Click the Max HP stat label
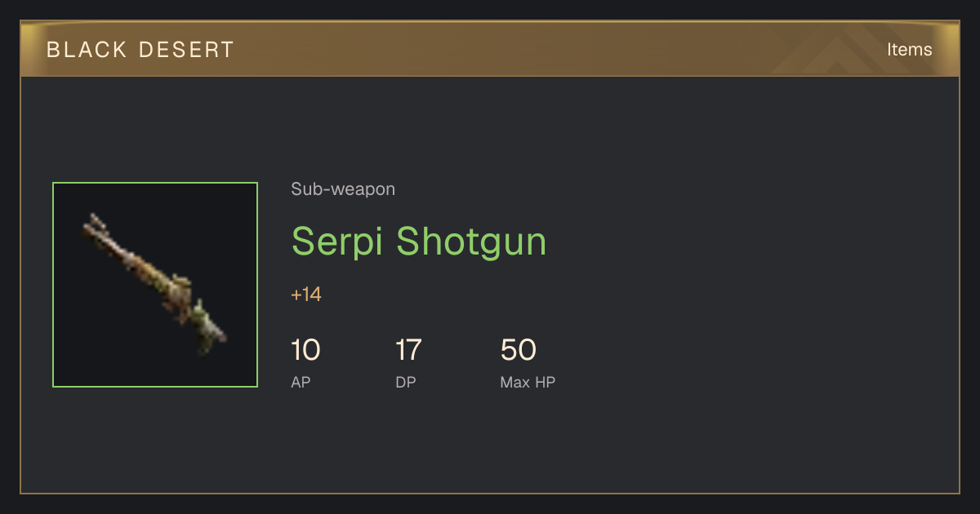This screenshot has width=980, height=514. point(528,382)
